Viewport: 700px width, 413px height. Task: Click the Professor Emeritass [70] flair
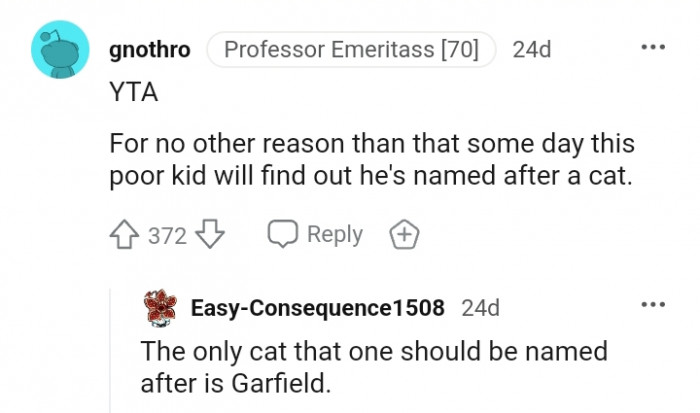[352, 50]
